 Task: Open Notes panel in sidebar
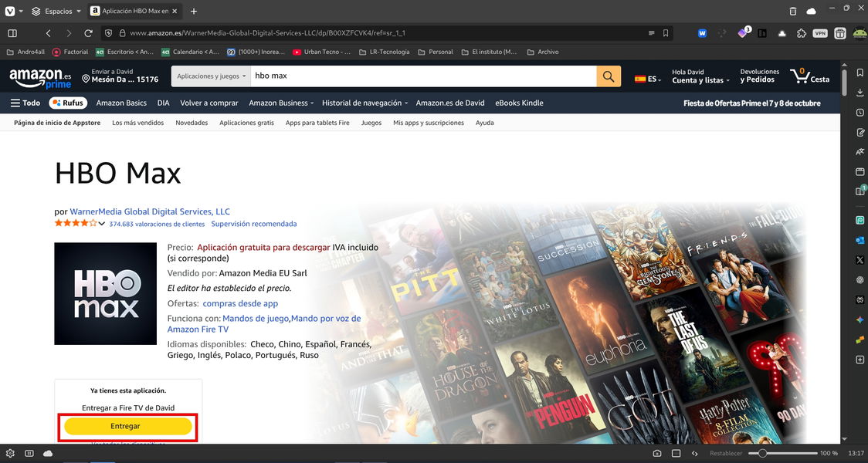point(860,132)
